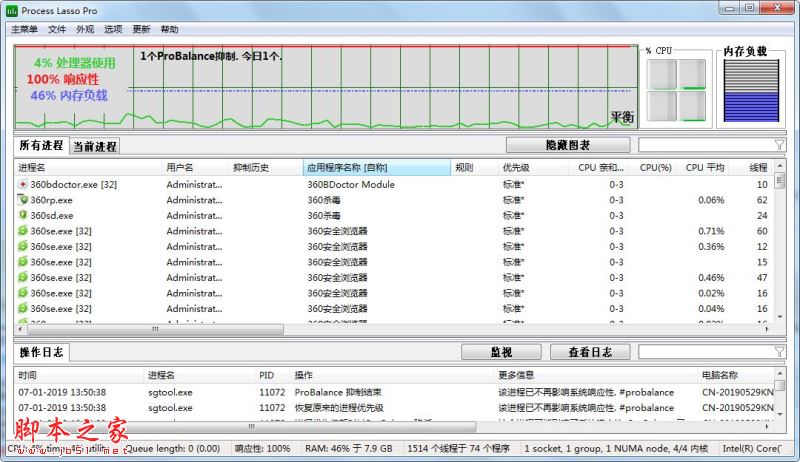
Task: Sort log by the 更多信息 column header
Action: point(596,375)
